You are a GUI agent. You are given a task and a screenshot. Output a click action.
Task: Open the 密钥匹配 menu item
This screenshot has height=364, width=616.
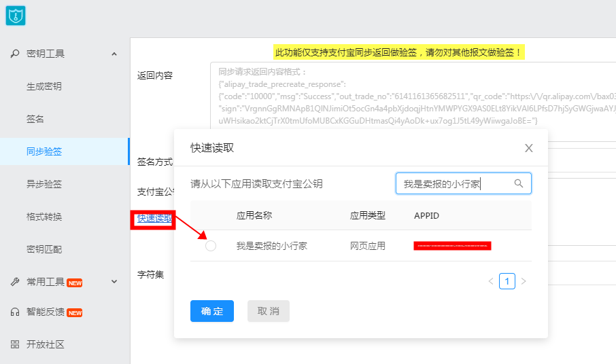pos(44,249)
